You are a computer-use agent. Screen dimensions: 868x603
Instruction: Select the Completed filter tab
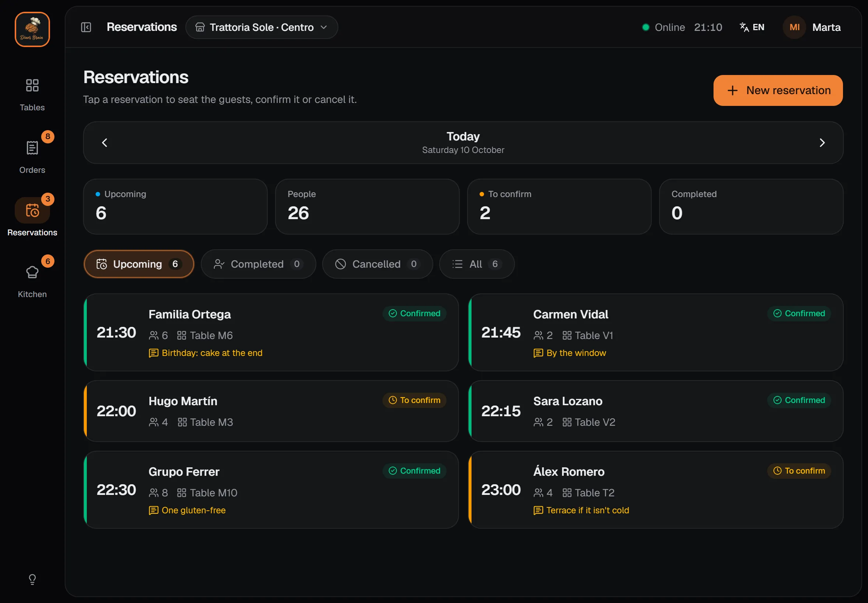coord(258,264)
